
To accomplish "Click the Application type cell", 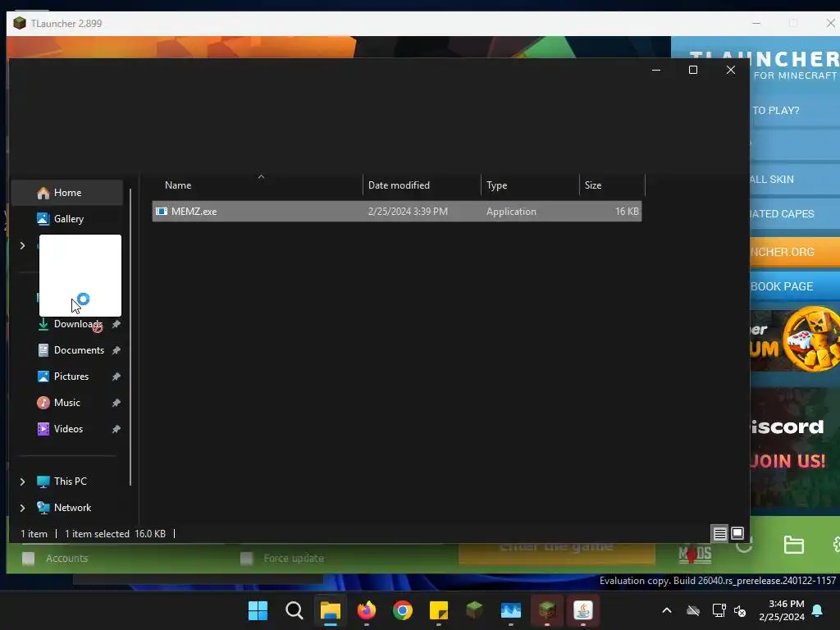I will [x=511, y=212].
